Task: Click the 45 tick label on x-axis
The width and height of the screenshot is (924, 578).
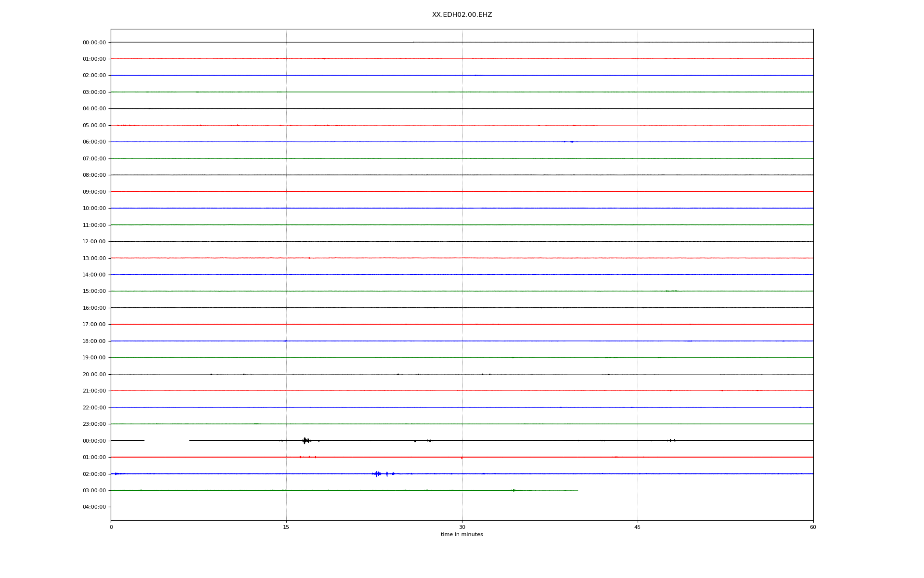Action: tap(637, 527)
